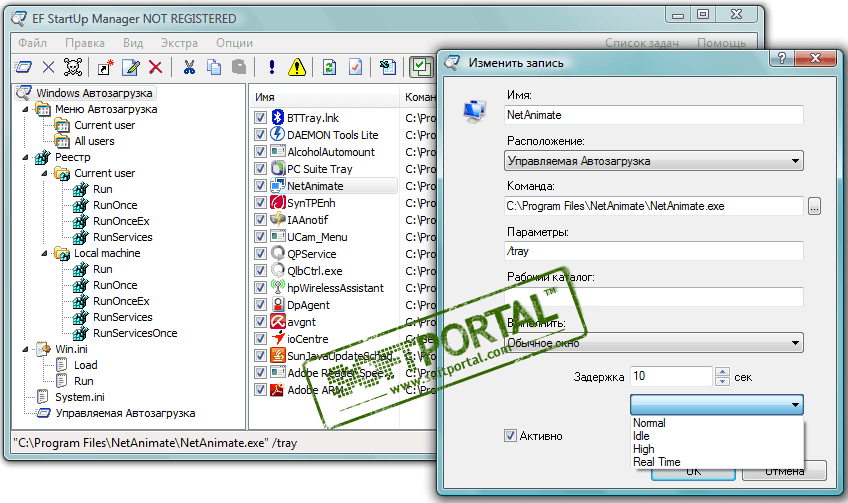
Task: Click the avgnt red umbrella icon
Action: coord(277,321)
